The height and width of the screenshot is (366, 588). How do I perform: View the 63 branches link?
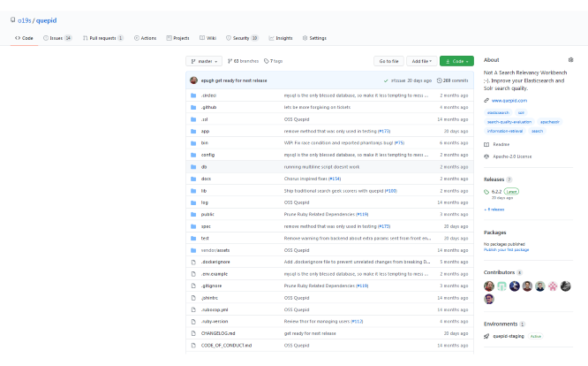tap(244, 61)
